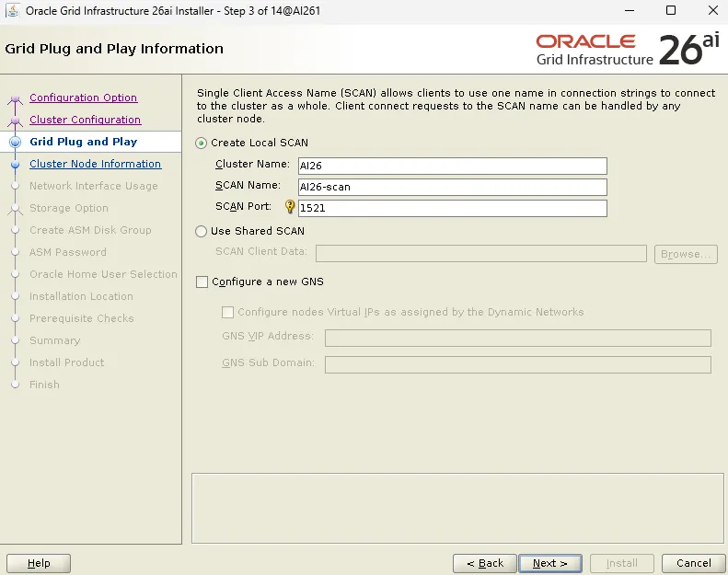Click the ASM Password step label
This screenshot has height=575, width=728.
pos(68,252)
